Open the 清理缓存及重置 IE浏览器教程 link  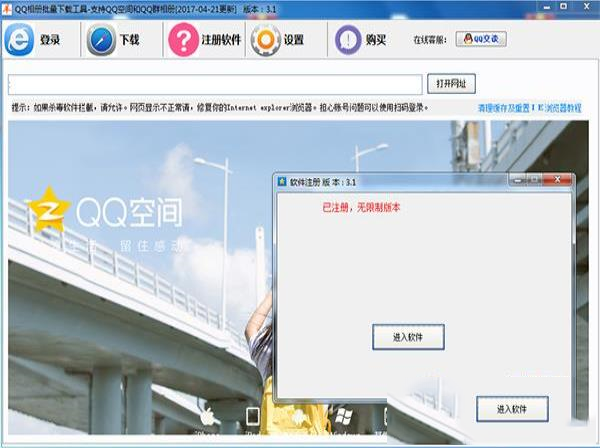coord(529,108)
